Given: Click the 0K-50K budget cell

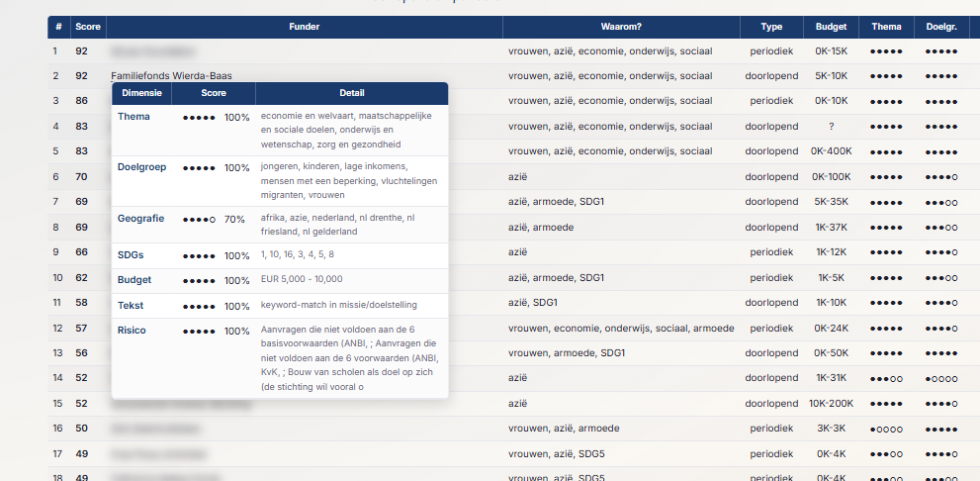Looking at the screenshot, I should 832,352.
